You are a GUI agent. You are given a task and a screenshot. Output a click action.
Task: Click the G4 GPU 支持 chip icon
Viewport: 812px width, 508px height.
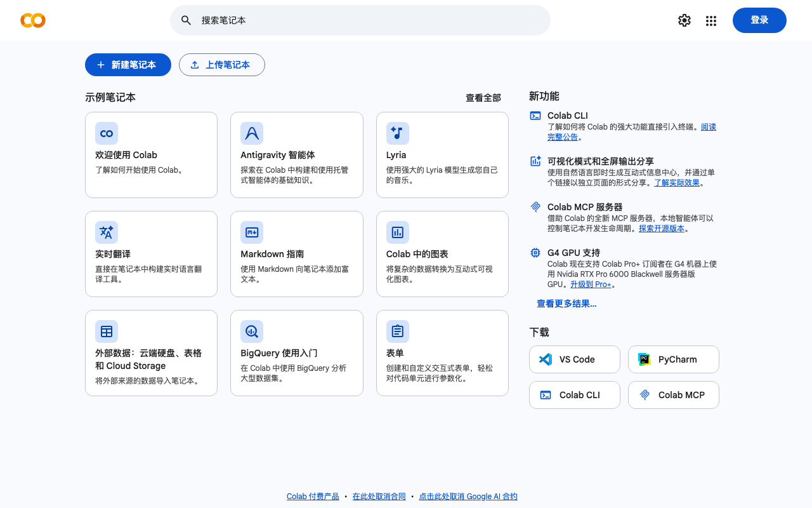pyautogui.click(x=535, y=253)
